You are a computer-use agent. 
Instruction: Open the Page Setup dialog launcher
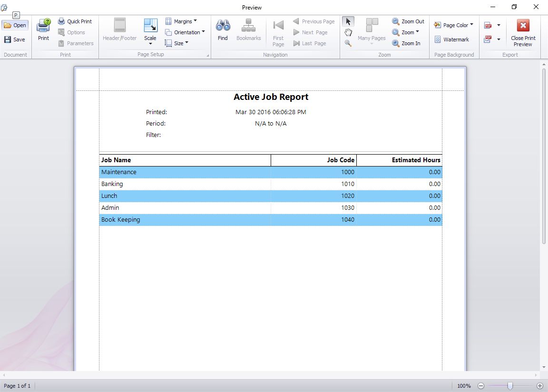(x=207, y=55)
